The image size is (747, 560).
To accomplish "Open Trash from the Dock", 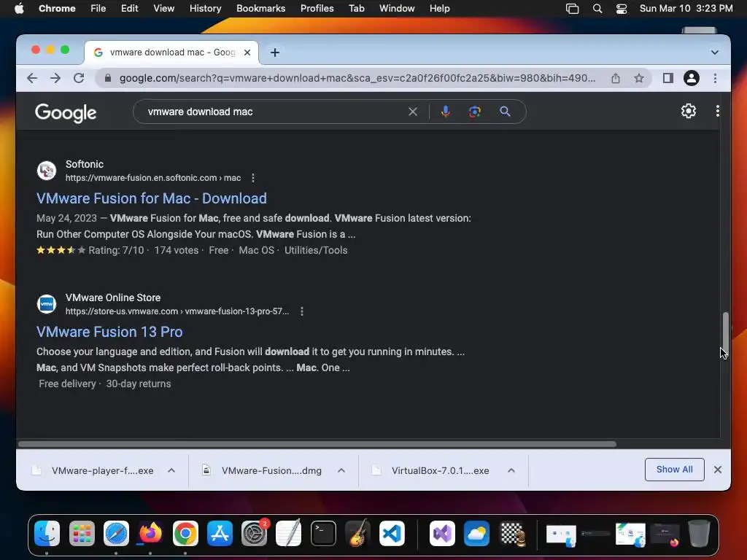I will point(699,533).
